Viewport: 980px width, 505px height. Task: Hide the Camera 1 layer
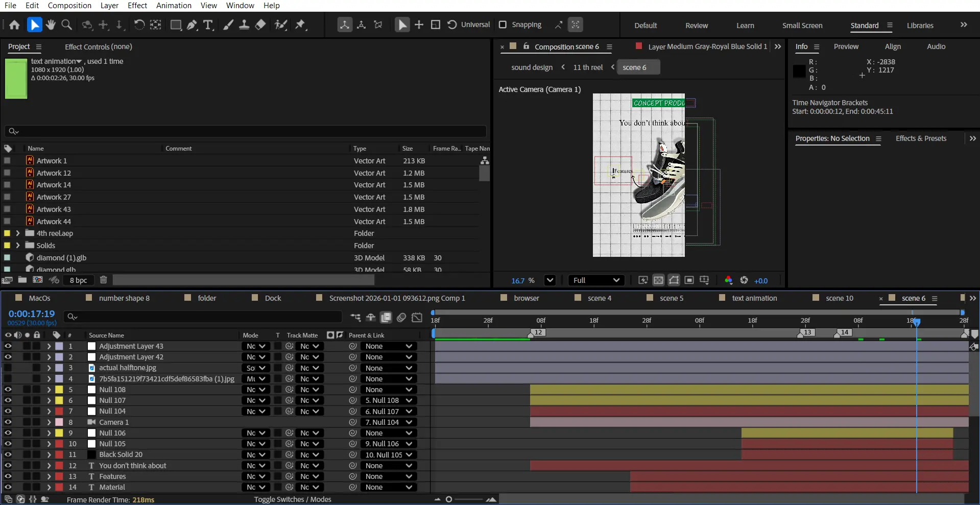pyautogui.click(x=8, y=422)
